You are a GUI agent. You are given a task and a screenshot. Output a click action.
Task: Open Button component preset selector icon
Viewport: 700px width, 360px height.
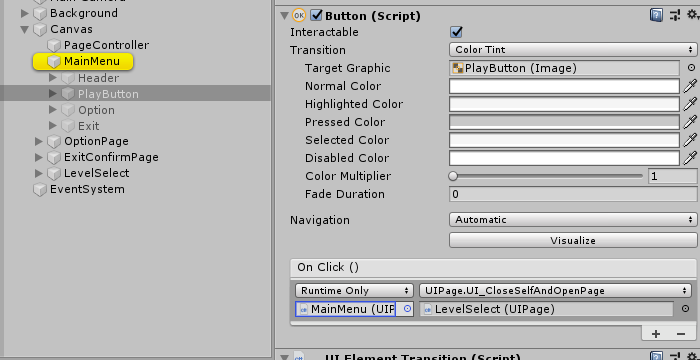pyautogui.click(x=675, y=16)
